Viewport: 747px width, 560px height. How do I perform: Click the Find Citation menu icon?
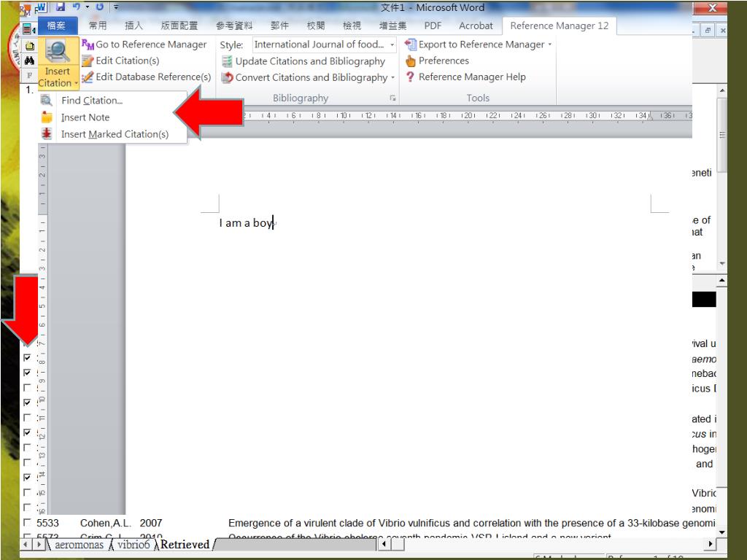[46, 100]
